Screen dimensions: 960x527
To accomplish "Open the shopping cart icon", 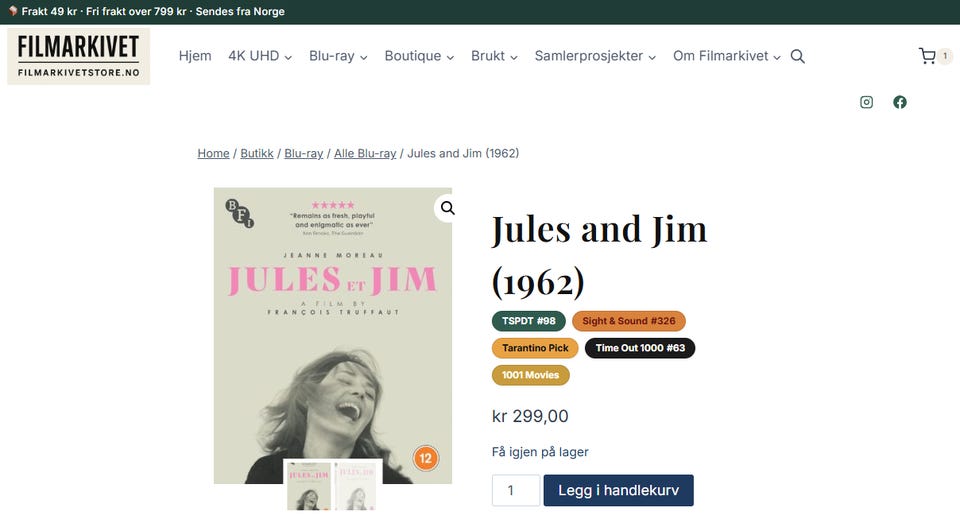I will click(x=928, y=56).
